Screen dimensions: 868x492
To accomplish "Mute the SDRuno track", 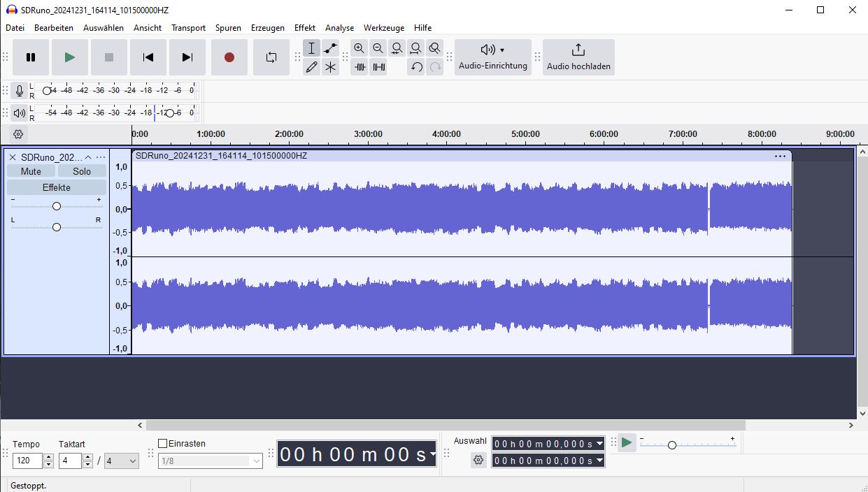I will [x=31, y=171].
